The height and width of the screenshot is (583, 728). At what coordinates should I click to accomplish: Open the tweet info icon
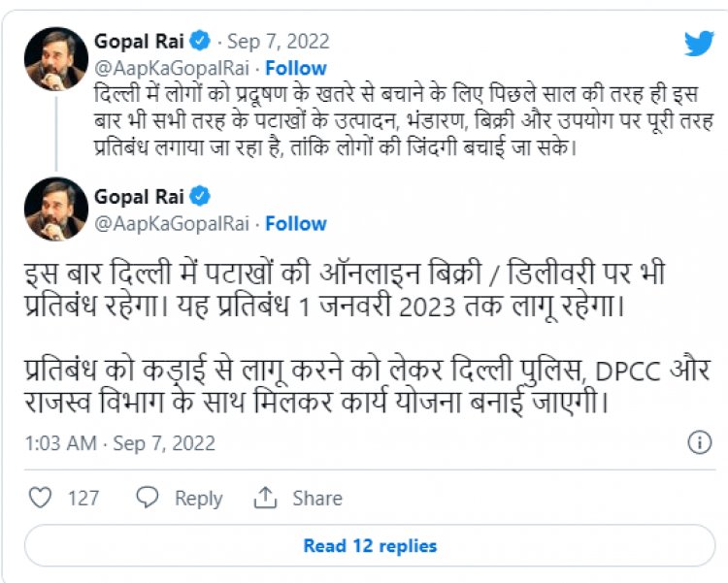click(699, 443)
